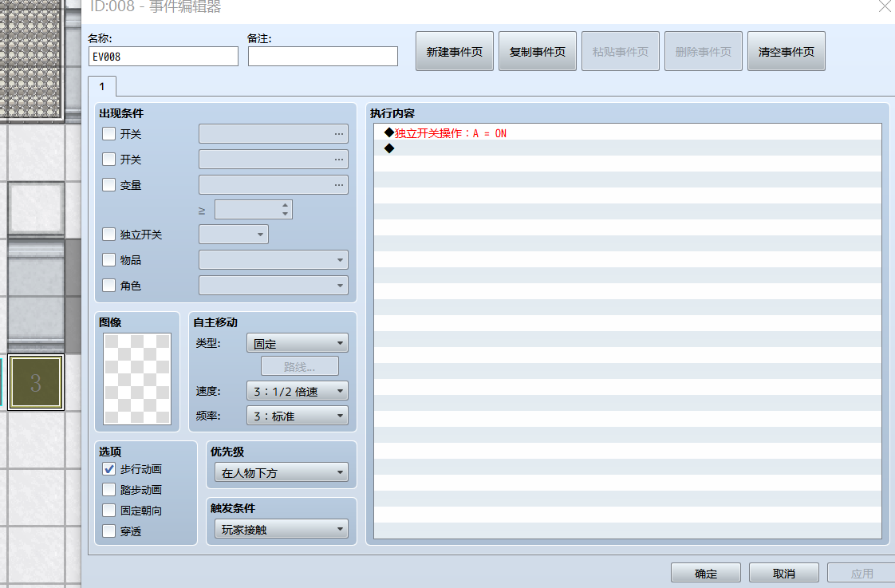Click the 删除事件页 button
895x588 pixels.
click(704, 51)
